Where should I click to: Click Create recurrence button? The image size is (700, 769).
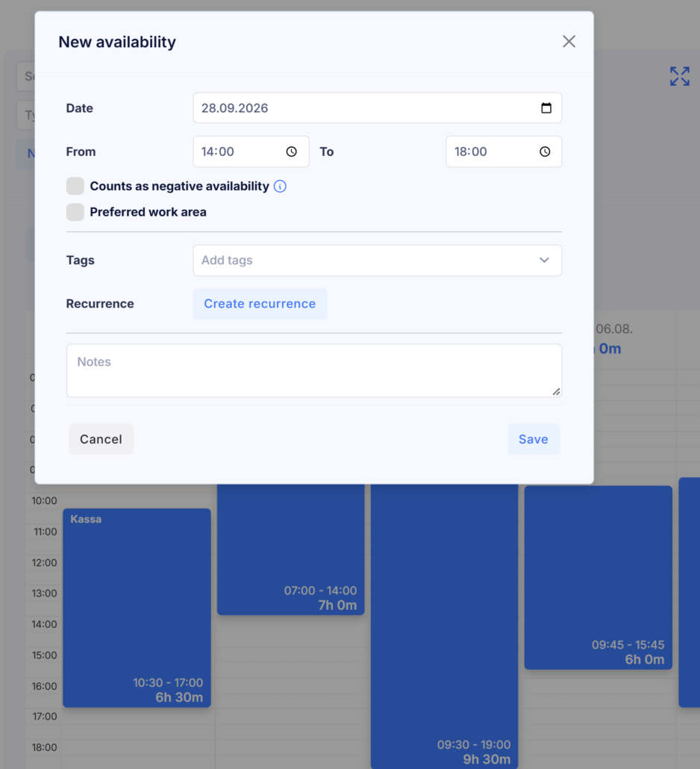260,304
